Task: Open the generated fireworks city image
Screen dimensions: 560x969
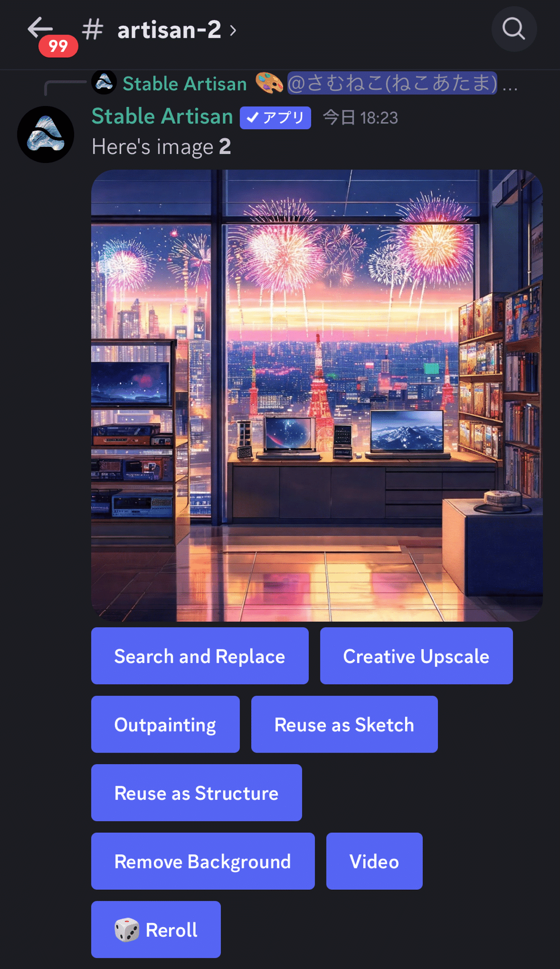Action: click(317, 396)
